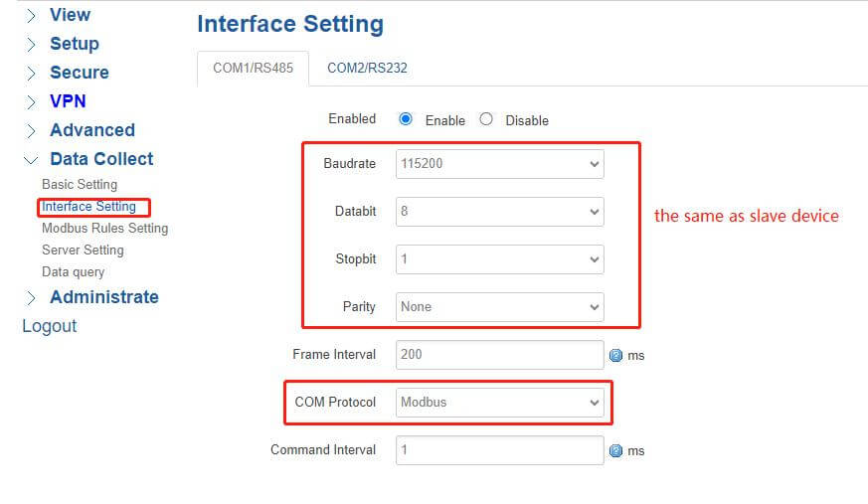Image resolution: width=868 pixels, height=504 pixels.
Task: Open the Parity dropdown
Action: [499, 306]
